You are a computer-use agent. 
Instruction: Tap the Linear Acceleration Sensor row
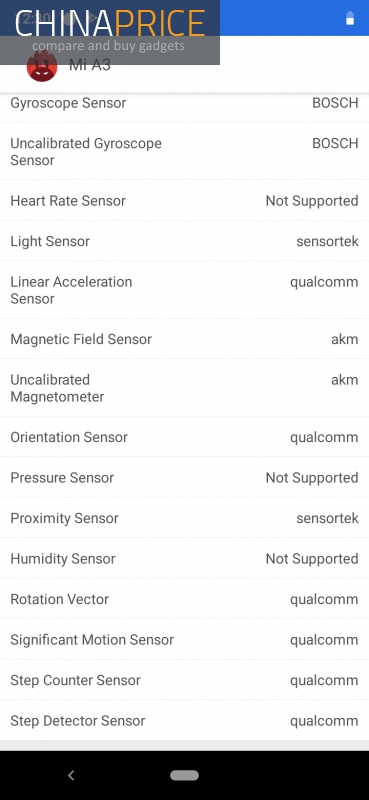[184, 290]
